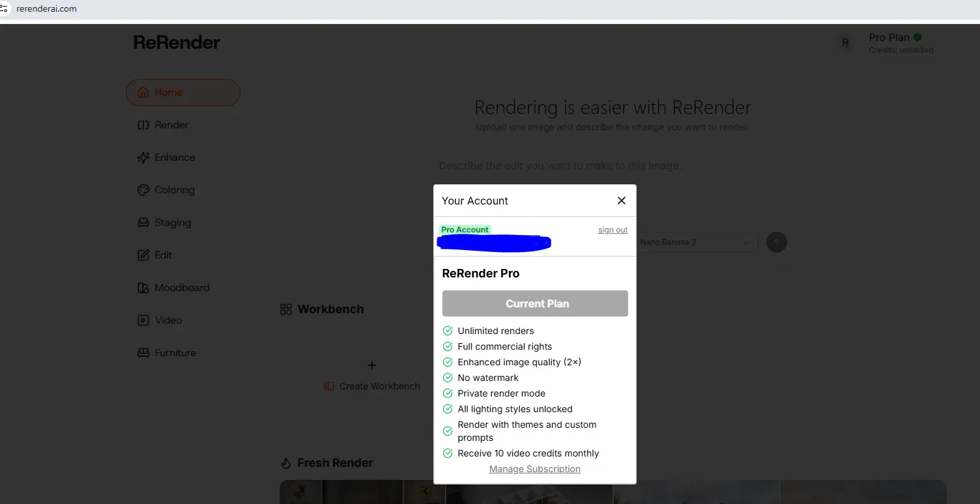Image resolution: width=980 pixels, height=504 pixels.
Task: Click the flame icon beside Fresh Render
Action: [x=286, y=463]
